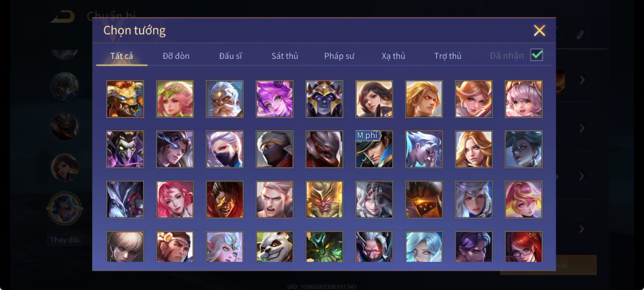Viewport: 644px width, 290px height.
Task: Choose the white-bearded old man hero
Action: coord(225,98)
